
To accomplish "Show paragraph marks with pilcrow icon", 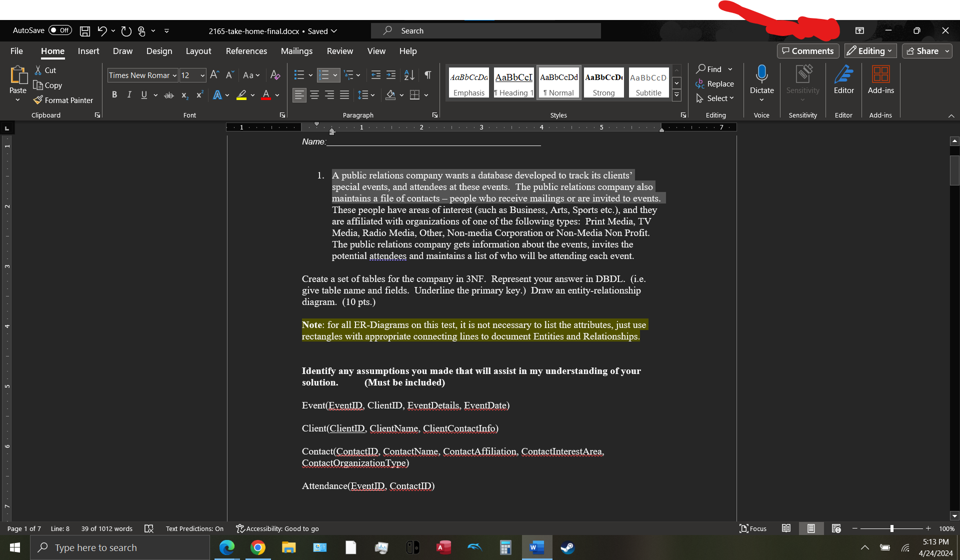I will pyautogui.click(x=428, y=75).
